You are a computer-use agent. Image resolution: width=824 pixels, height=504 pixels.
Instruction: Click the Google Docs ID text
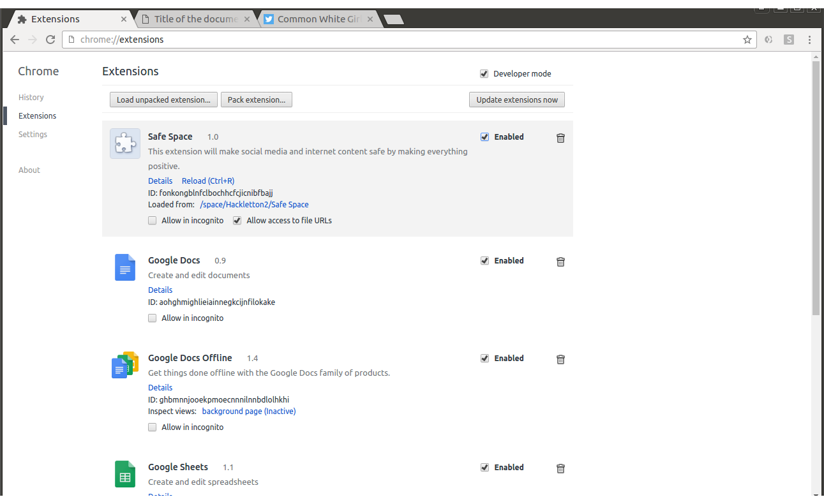pyautogui.click(x=211, y=302)
